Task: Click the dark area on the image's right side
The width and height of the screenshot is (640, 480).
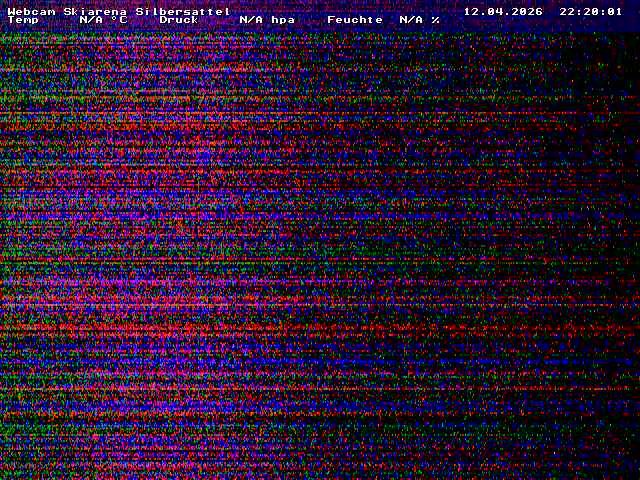Action: tap(600, 250)
